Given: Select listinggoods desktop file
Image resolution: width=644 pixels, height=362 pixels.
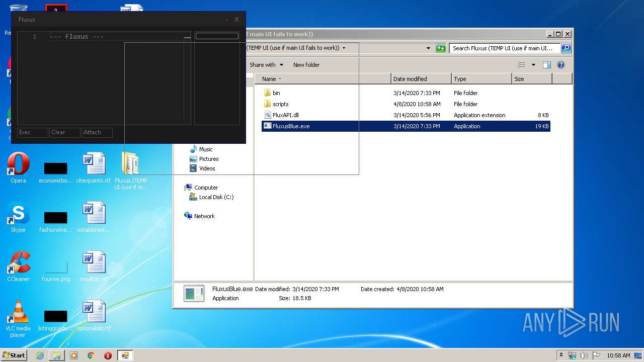Looking at the screenshot, I should pyautogui.click(x=56, y=321).
